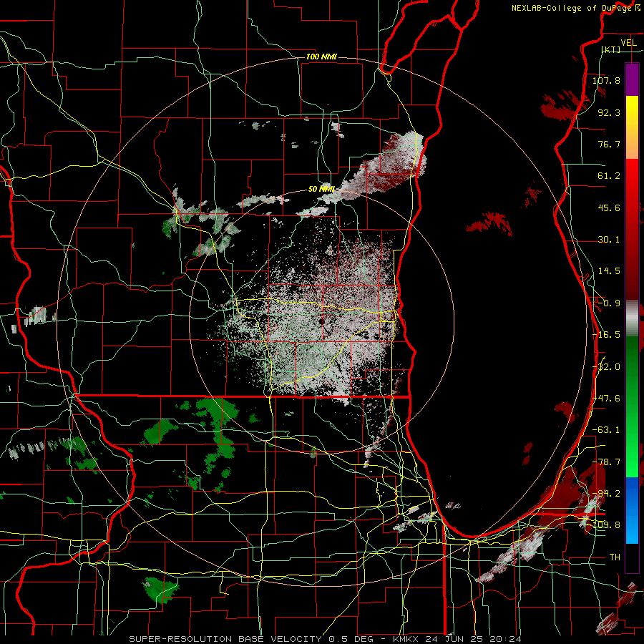The height and width of the screenshot is (644, 644).
Task: Select the -109.8 velocity scale value
Action: [604, 525]
